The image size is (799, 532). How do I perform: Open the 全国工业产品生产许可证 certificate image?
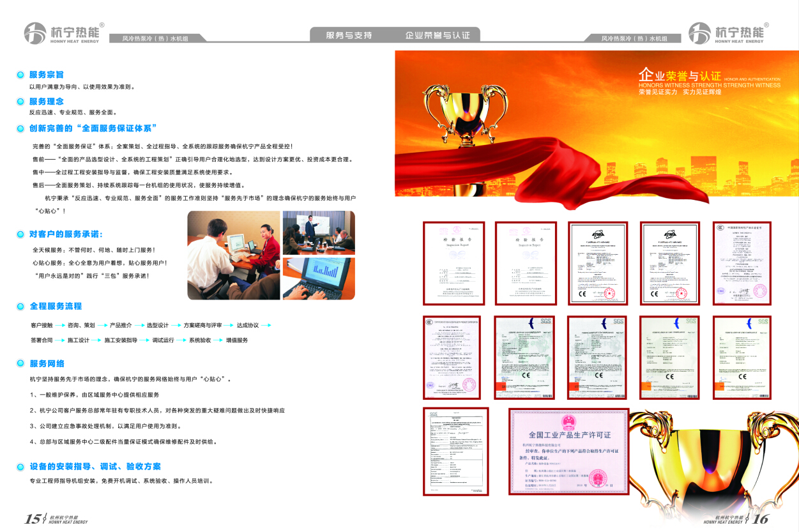pyautogui.click(x=568, y=451)
